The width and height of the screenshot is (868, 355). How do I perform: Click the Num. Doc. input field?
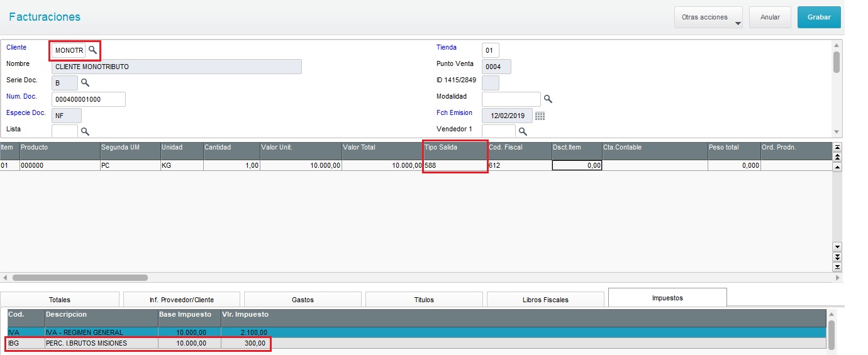[89, 99]
